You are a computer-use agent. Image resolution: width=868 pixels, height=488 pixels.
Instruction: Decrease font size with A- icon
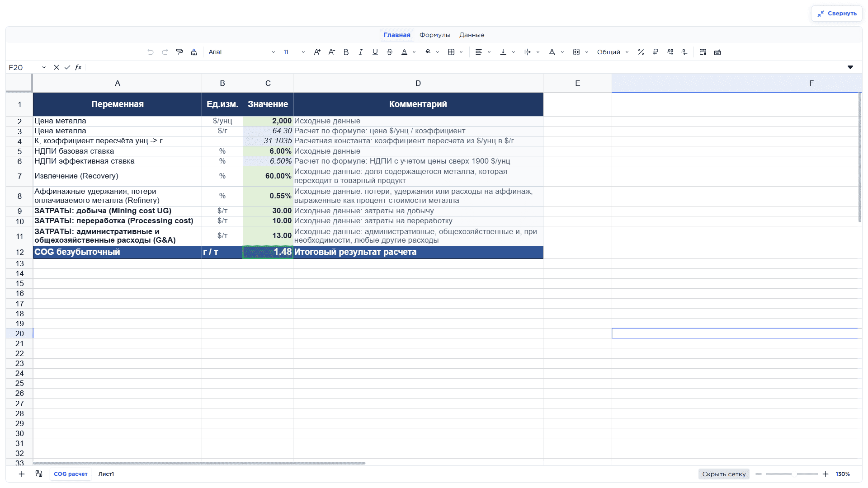tap(332, 52)
